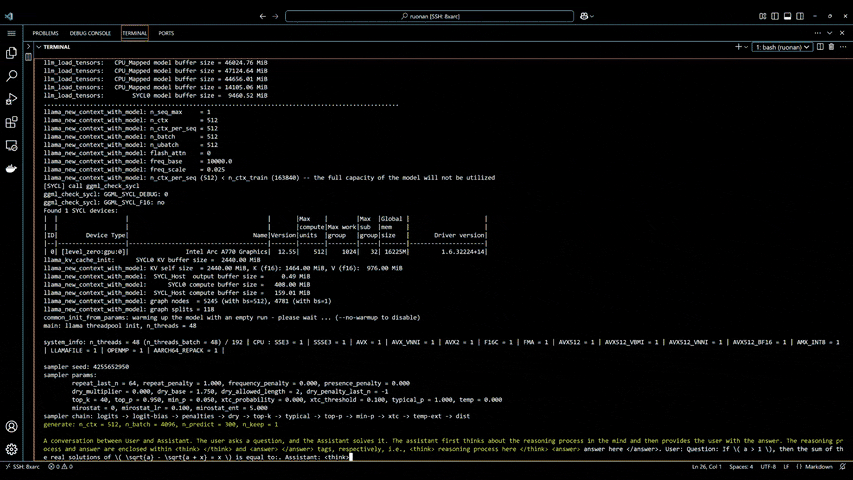The width and height of the screenshot is (853, 480).
Task: Open the Run and Debug view
Action: tap(11, 99)
